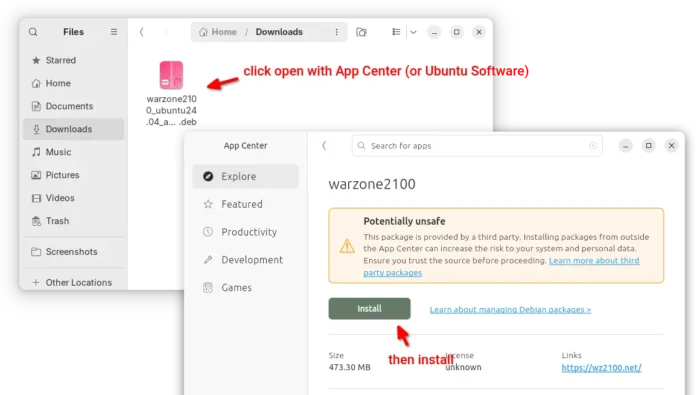Image resolution: width=700 pixels, height=395 pixels.
Task: Open Starred in Files sidebar
Action: 74,60
